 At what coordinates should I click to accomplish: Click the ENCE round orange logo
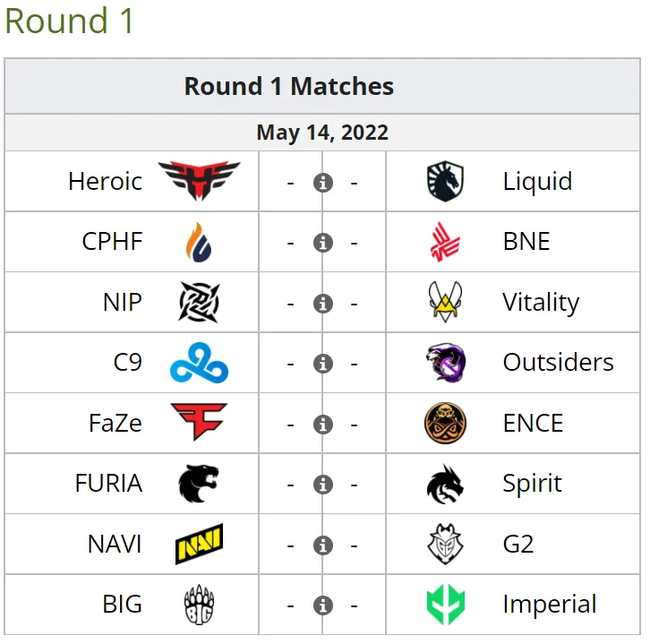pos(445,424)
